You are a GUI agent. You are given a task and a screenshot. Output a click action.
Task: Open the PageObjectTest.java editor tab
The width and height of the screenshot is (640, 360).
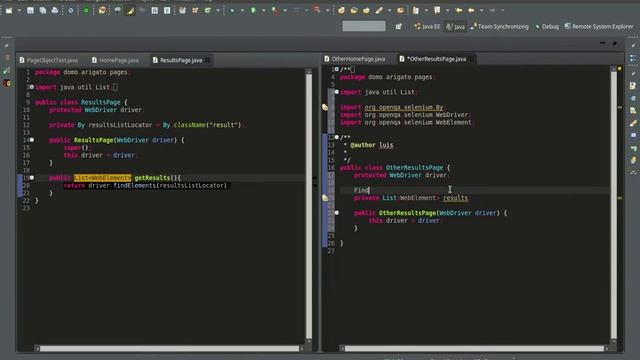pyautogui.click(x=49, y=60)
